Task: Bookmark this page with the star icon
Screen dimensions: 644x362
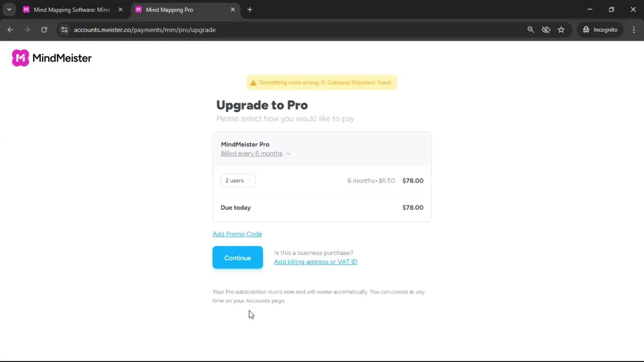Action: (561, 30)
